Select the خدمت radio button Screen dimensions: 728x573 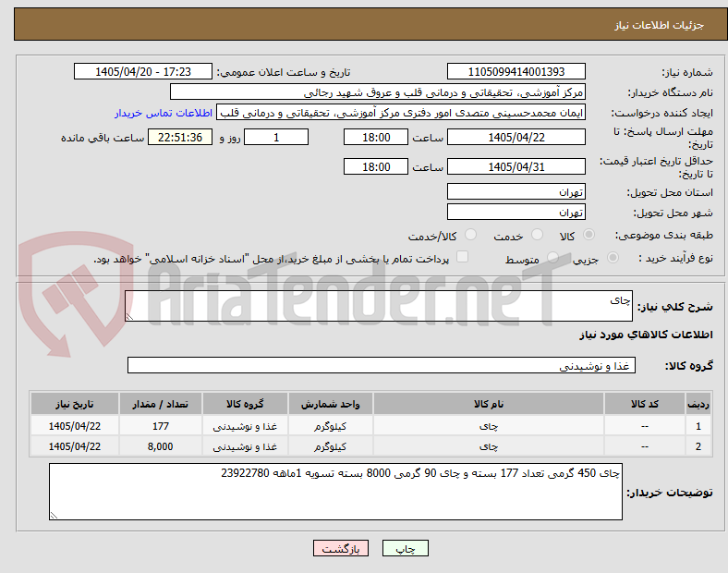(x=537, y=235)
